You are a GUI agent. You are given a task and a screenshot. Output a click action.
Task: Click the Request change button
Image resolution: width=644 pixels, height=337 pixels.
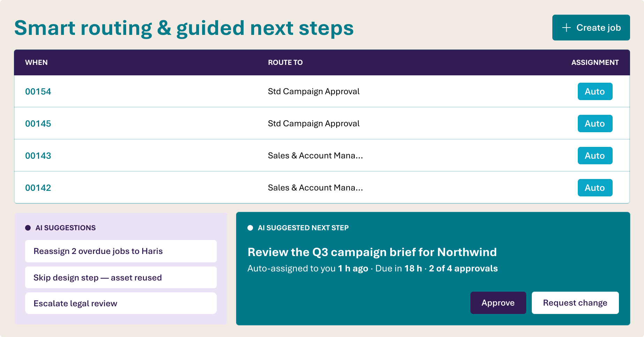click(575, 303)
